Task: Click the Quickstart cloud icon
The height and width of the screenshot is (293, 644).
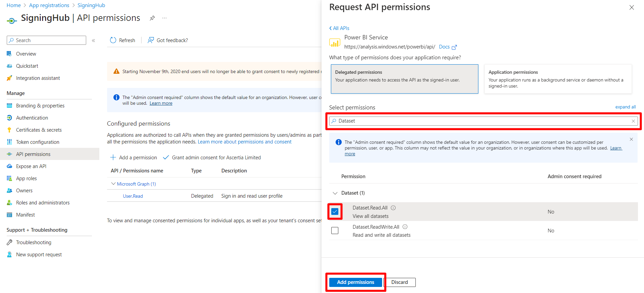Action: 9,66
